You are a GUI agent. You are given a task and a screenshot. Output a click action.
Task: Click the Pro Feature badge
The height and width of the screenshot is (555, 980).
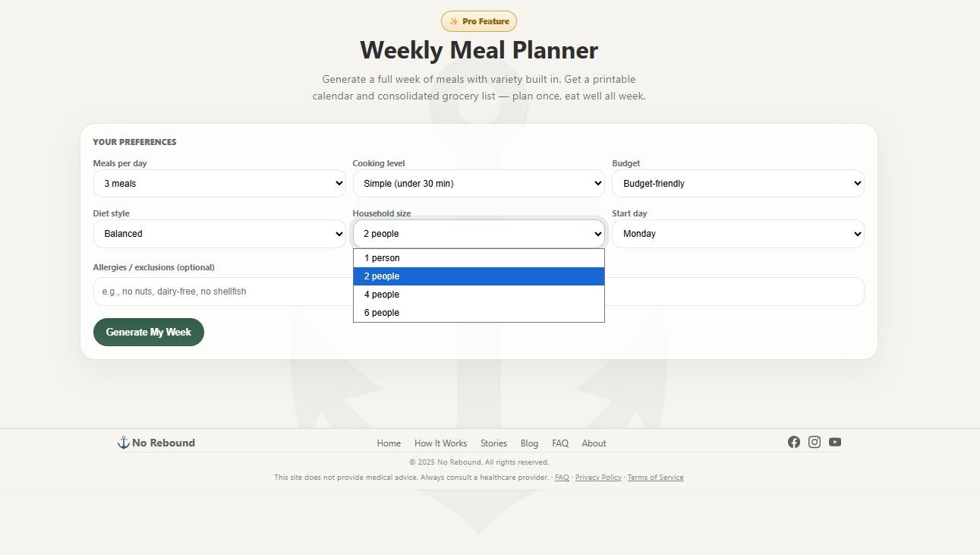(x=479, y=21)
